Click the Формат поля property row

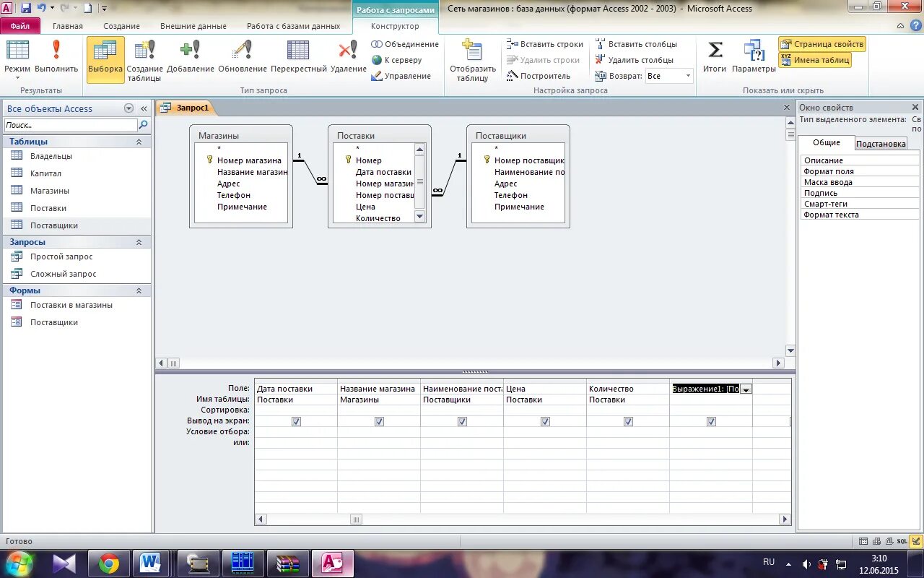click(x=859, y=171)
